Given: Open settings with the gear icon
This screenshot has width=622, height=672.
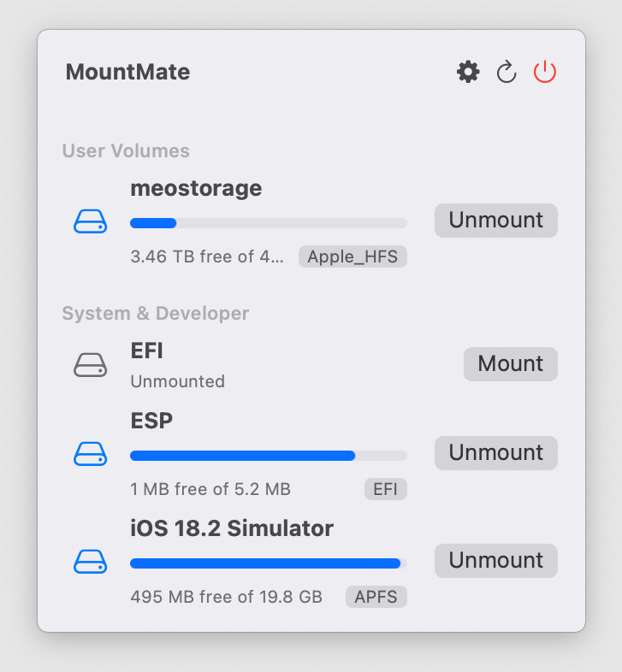Looking at the screenshot, I should tap(468, 72).
